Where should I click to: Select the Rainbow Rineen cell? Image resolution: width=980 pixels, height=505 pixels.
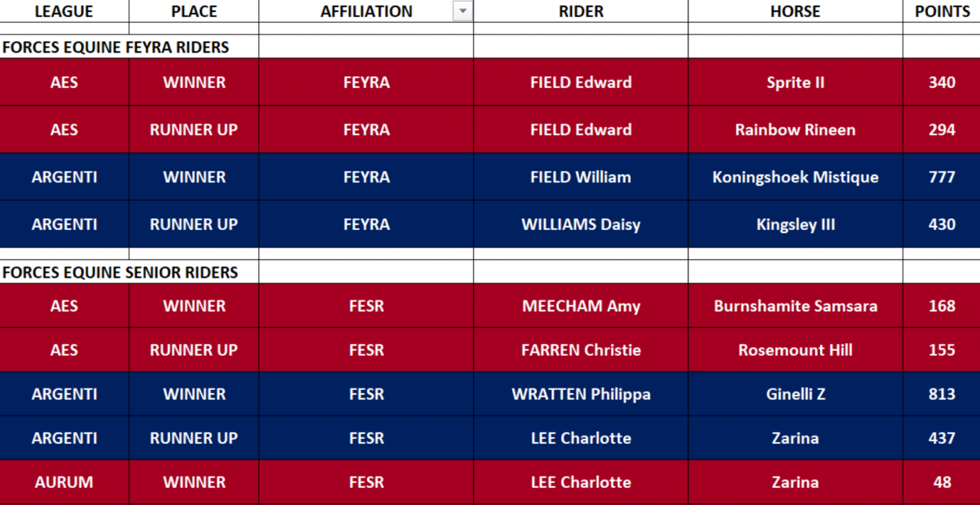(795, 130)
